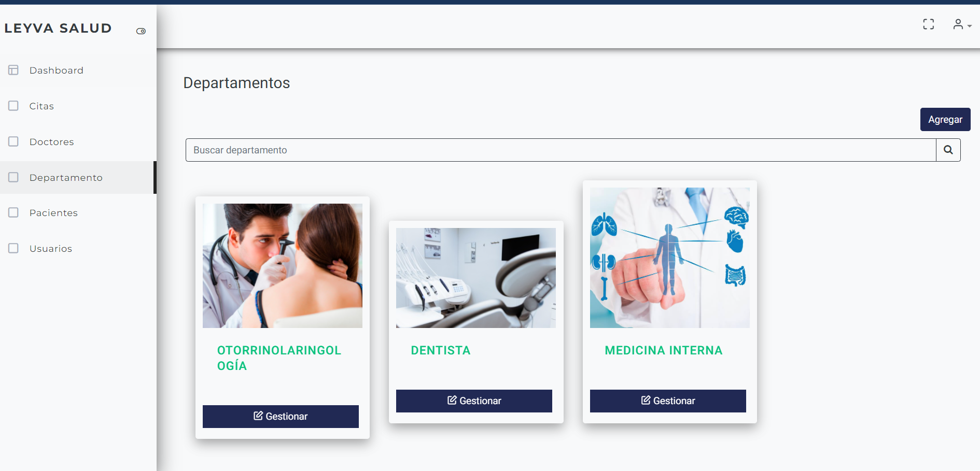Go to Usuarios menu item
The width and height of the screenshot is (980, 471).
pyautogui.click(x=78, y=248)
